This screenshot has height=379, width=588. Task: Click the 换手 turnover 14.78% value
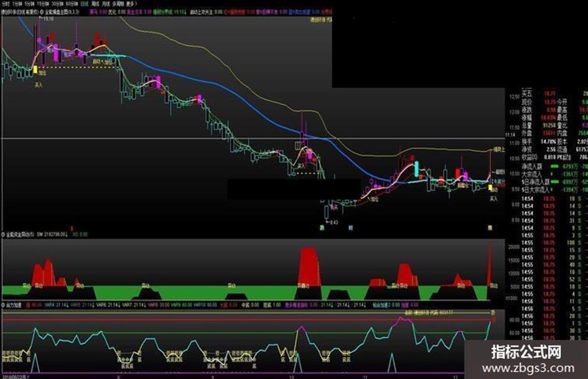pyautogui.click(x=549, y=142)
